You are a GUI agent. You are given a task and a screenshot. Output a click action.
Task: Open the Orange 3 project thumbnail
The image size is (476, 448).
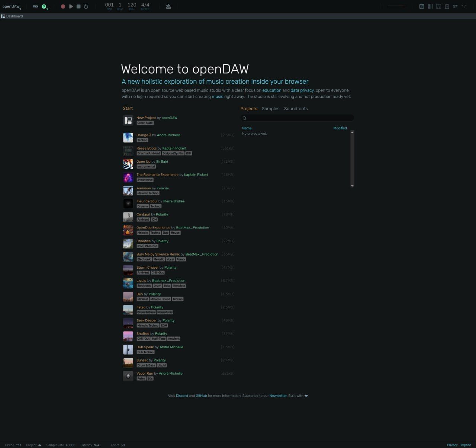[128, 138]
